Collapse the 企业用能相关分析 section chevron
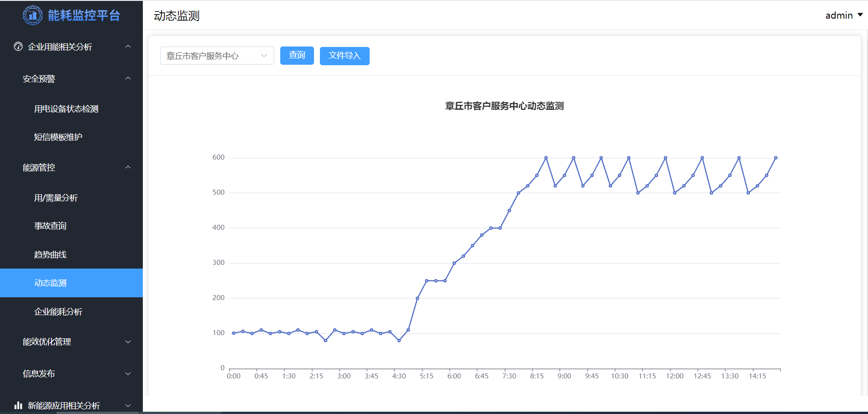The image size is (868, 414). pos(128,47)
